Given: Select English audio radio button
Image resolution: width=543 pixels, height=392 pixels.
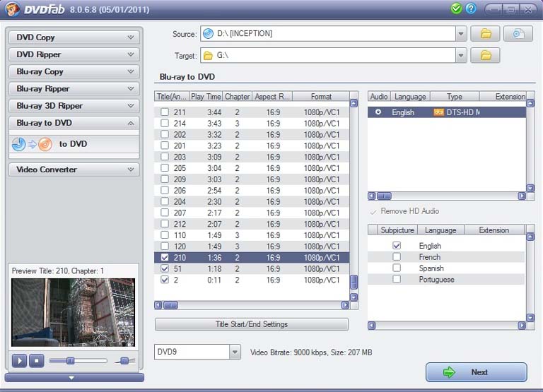Looking at the screenshot, I should tap(378, 112).
